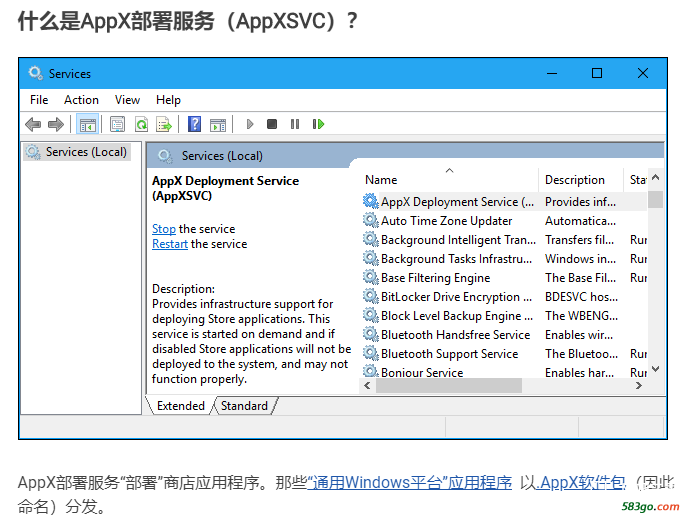Open the Properties toolbar icon

coord(117,124)
